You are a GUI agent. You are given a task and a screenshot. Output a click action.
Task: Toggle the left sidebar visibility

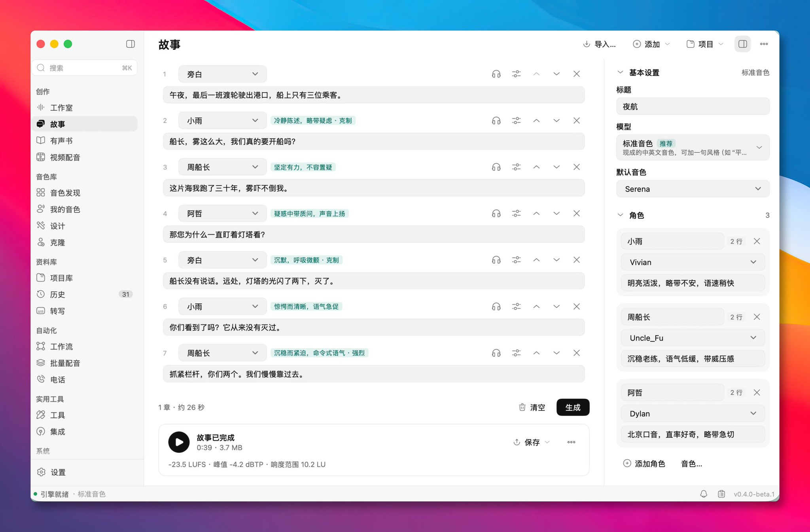pyautogui.click(x=131, y=44)
